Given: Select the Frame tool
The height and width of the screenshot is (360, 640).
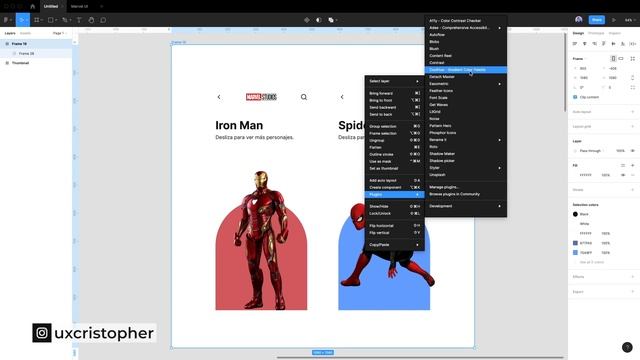Looking at the screenshot, I should point(37,20).
